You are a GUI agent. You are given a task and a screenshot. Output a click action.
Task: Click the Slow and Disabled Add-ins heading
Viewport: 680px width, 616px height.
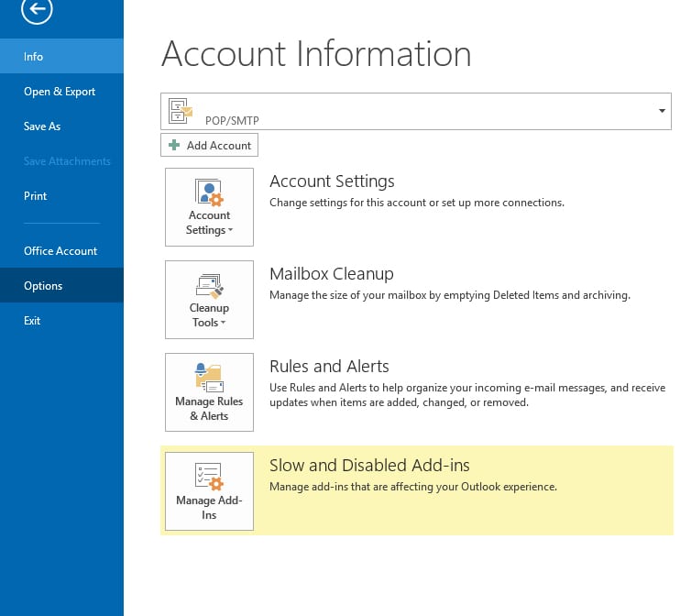click(x=369, y=465)
